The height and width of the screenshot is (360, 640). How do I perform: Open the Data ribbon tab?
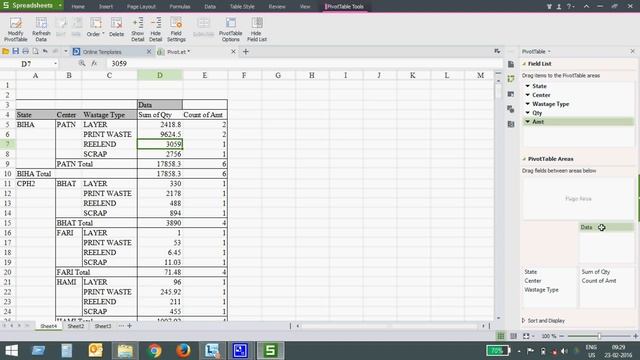tap(210, 7)
